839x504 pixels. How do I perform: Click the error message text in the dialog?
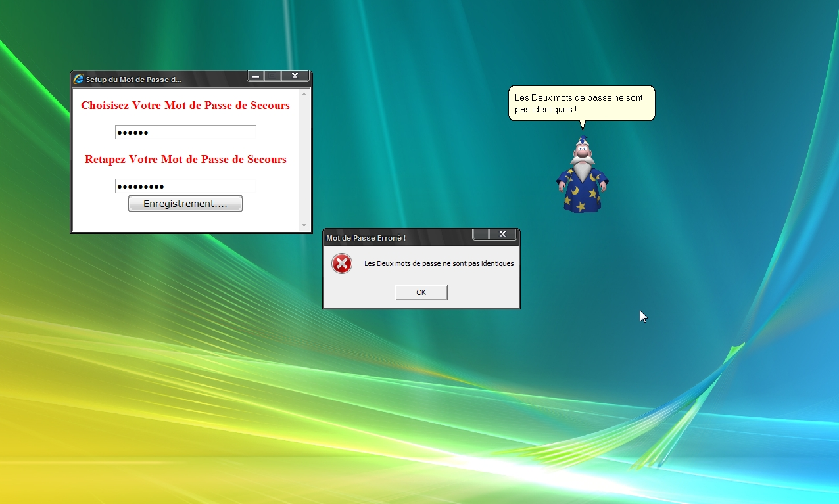pos(439,263)
